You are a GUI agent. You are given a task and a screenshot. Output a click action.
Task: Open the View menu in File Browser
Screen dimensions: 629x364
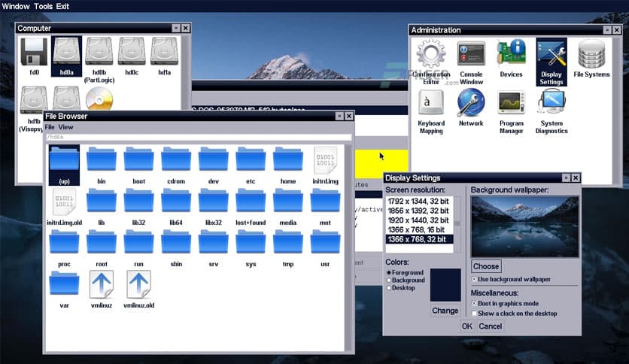(65, 127)
